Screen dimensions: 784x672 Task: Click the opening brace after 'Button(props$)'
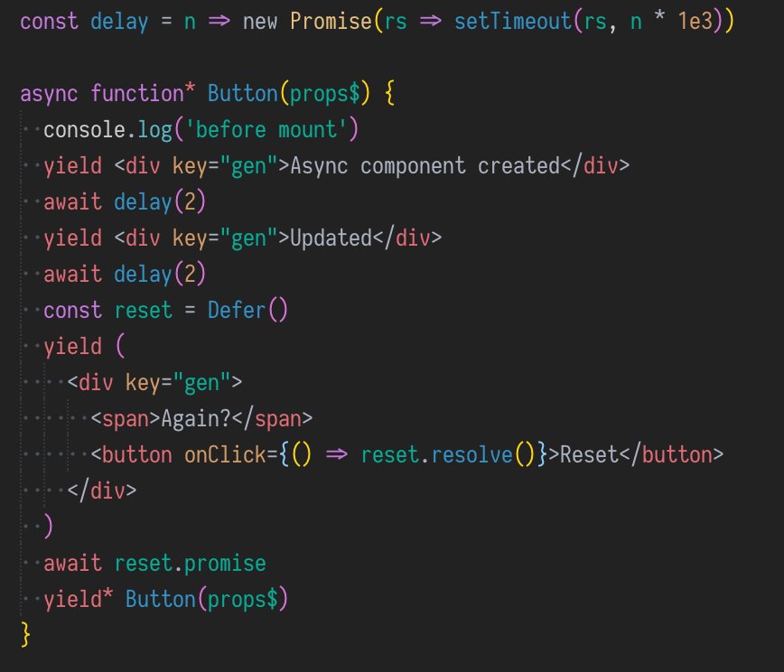(x=390, y=94)
